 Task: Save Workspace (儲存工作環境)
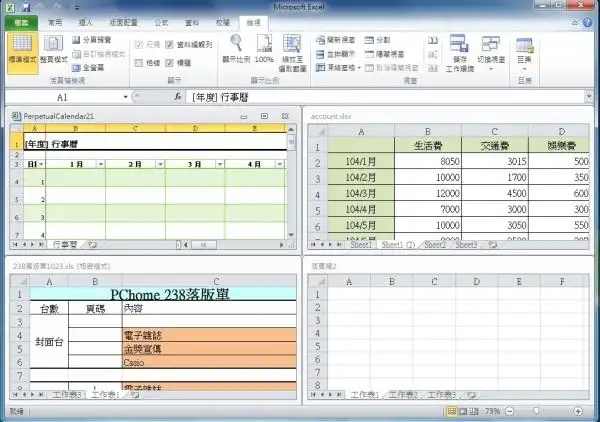[x=460, y=53]
